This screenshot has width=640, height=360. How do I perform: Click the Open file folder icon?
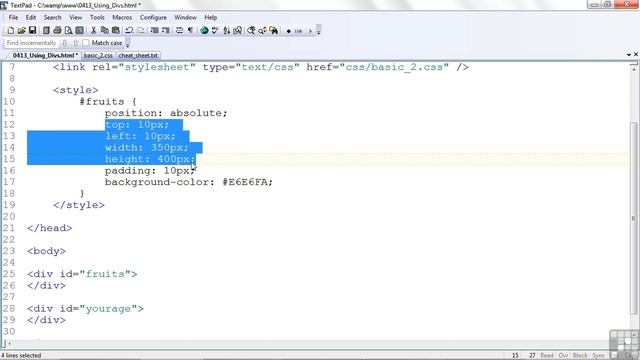(21, 31)
